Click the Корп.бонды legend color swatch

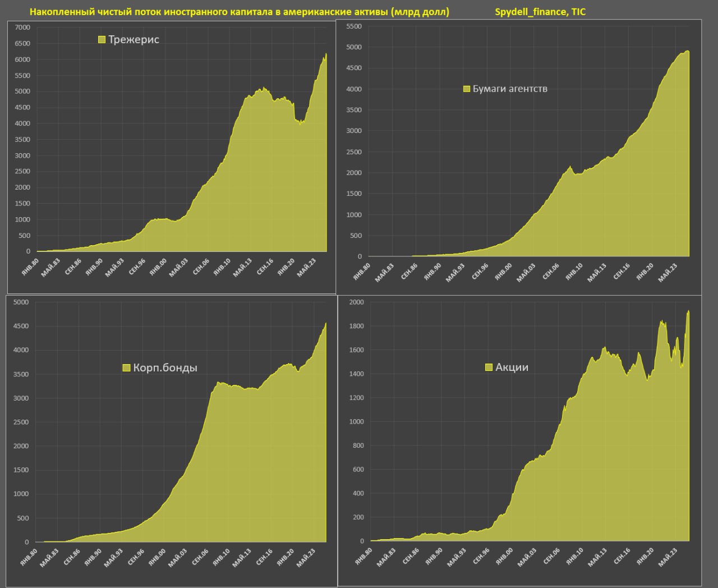tap(126, 368)
